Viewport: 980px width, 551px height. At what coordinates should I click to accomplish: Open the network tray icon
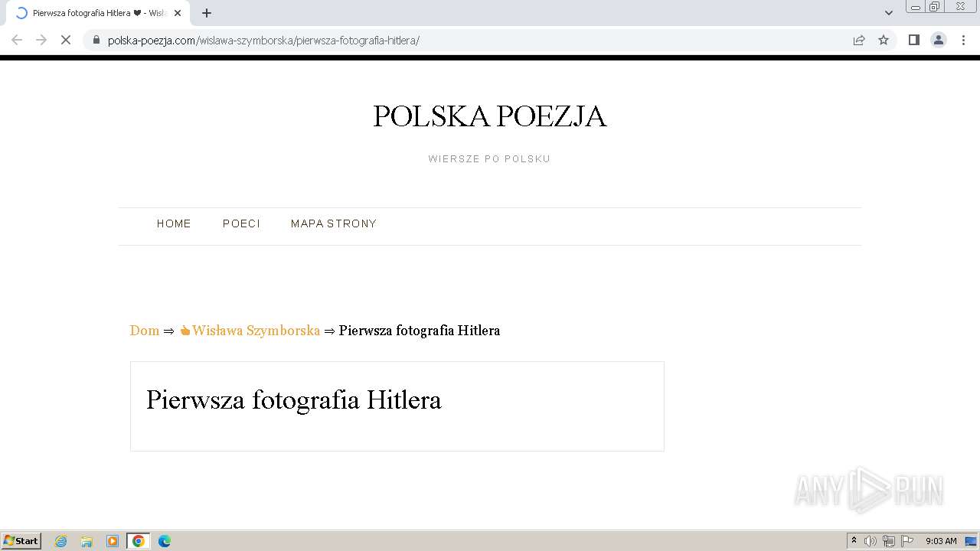(889, 541)
